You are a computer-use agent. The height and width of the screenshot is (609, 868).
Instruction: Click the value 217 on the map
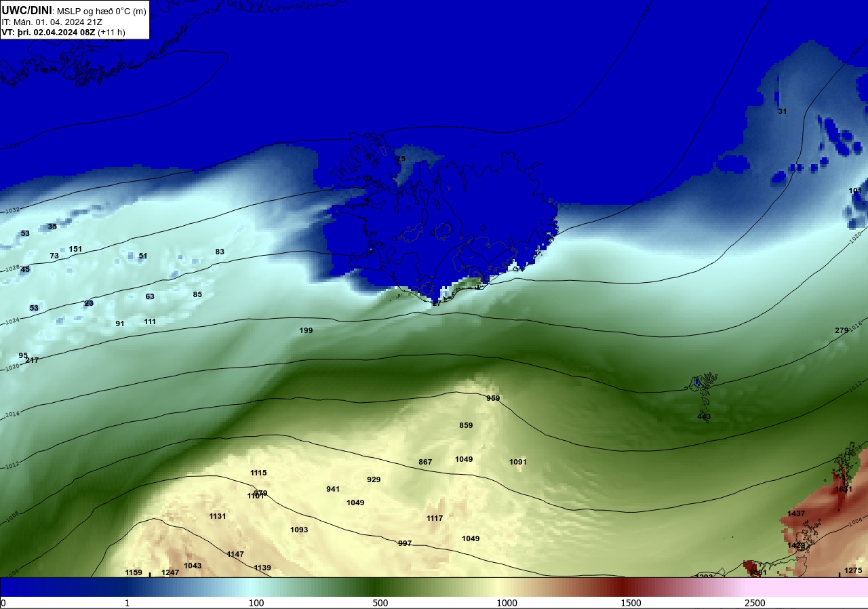[x=32, y=360]
